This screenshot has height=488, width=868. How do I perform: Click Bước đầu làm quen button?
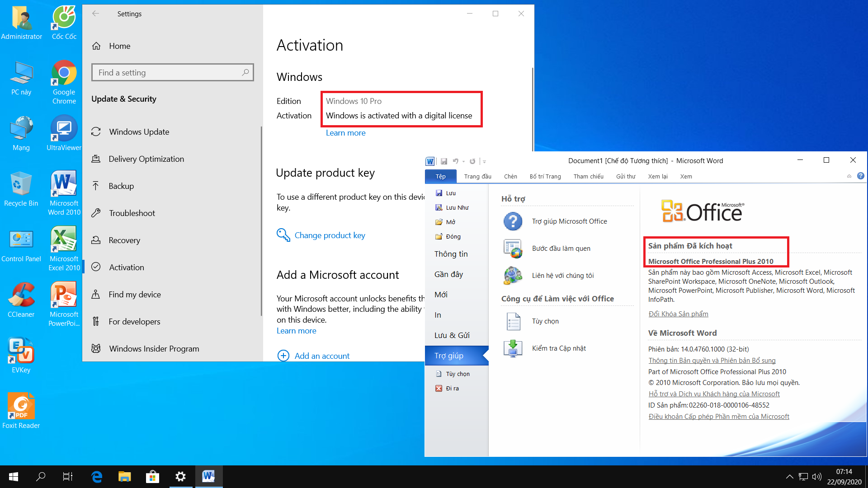click(547, 249)
